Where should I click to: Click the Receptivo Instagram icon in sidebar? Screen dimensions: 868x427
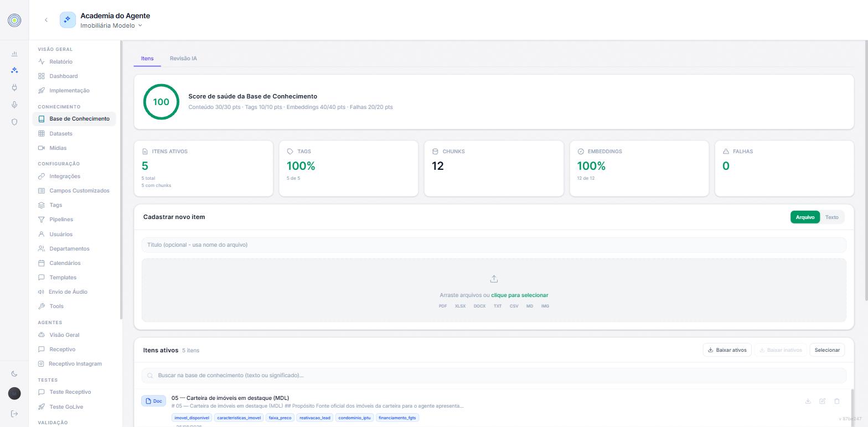41,364
